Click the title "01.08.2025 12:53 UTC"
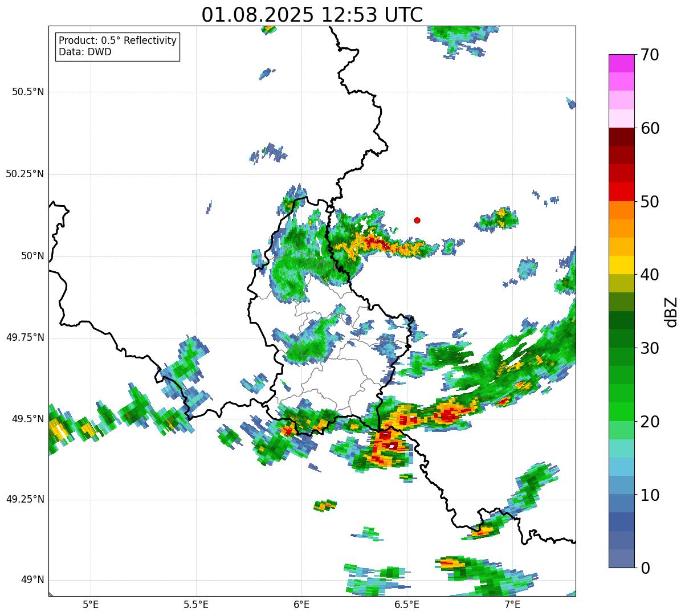Image resolution: width=685 pixels, height=616 pixels. [x=312, y=15]
